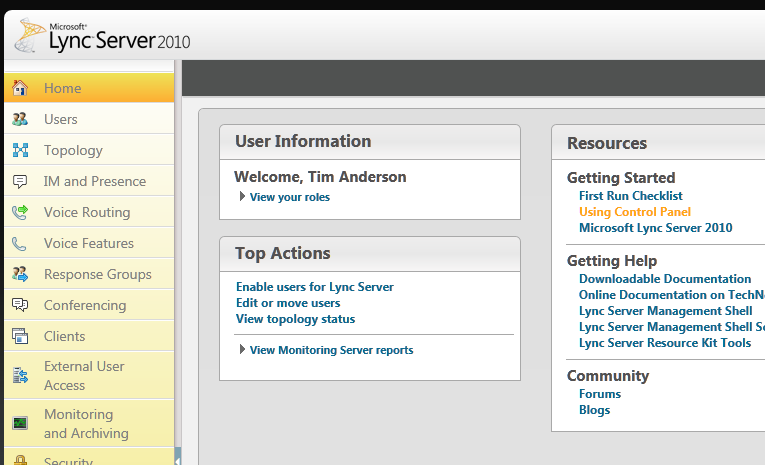This screenshot has width=765, height=465.
Task: Click the Monitoring and Archiving monitor icon
Action: coord(20,423)
